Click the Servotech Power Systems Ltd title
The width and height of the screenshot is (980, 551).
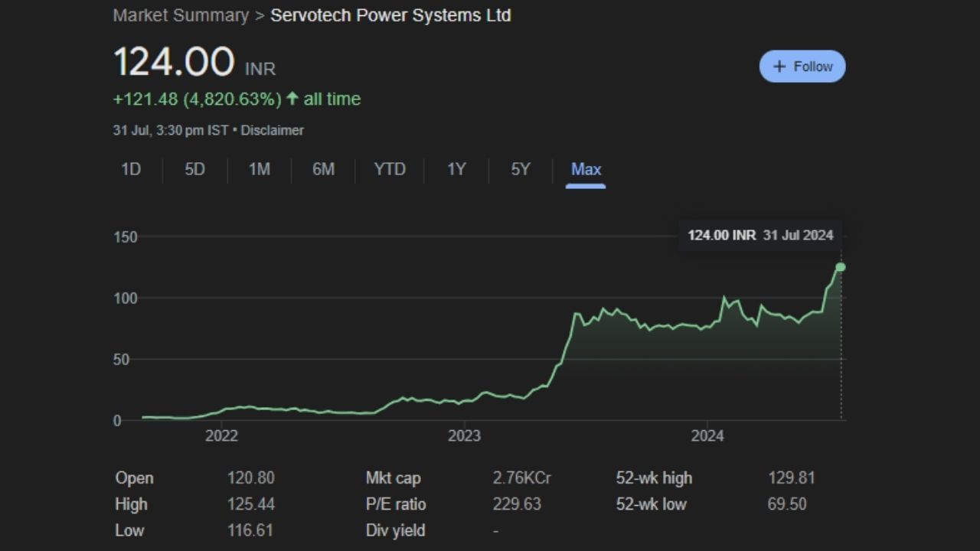point(390,15)
